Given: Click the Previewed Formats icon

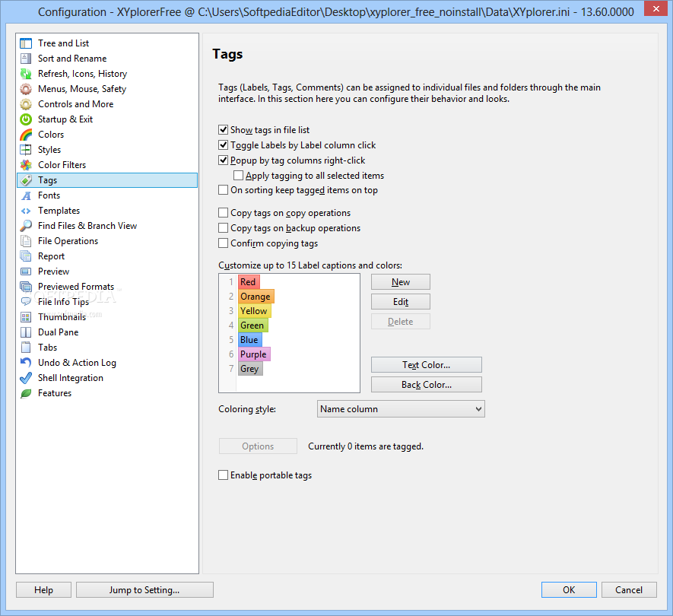Looking at the screenshot, I should pyautogui.click(x=26, y=287).
